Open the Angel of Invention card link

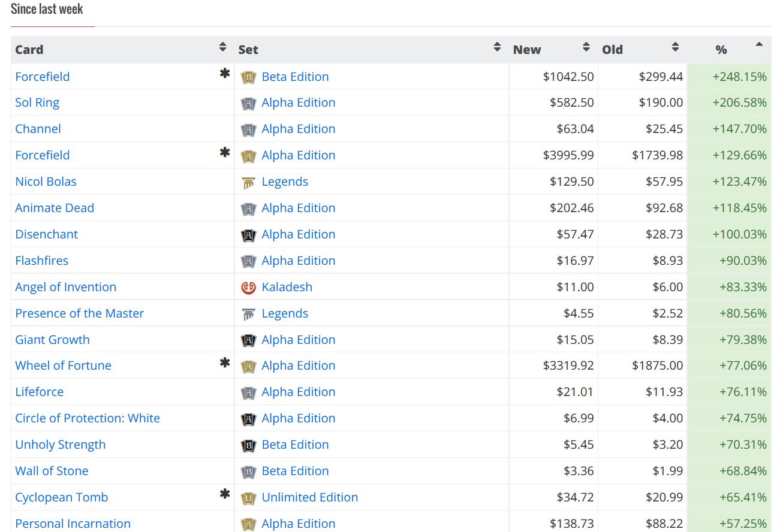[x=65, y=287]
